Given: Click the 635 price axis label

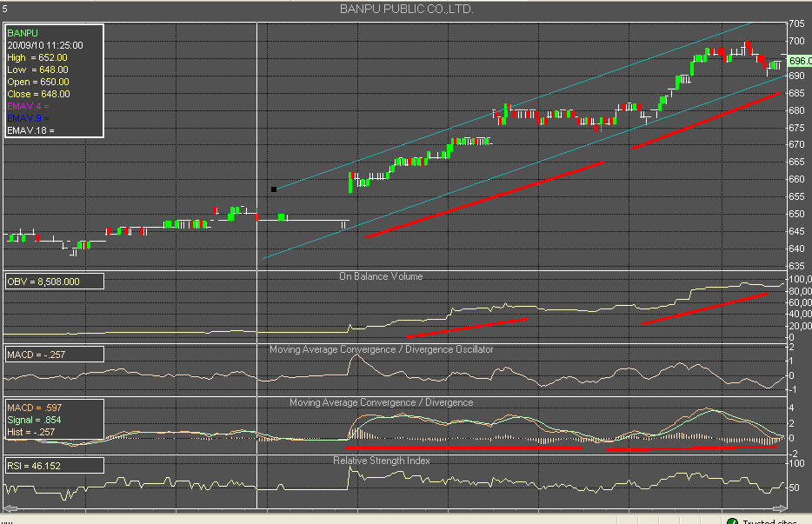Looking at the screenshot, I should (x=796, y=266).
